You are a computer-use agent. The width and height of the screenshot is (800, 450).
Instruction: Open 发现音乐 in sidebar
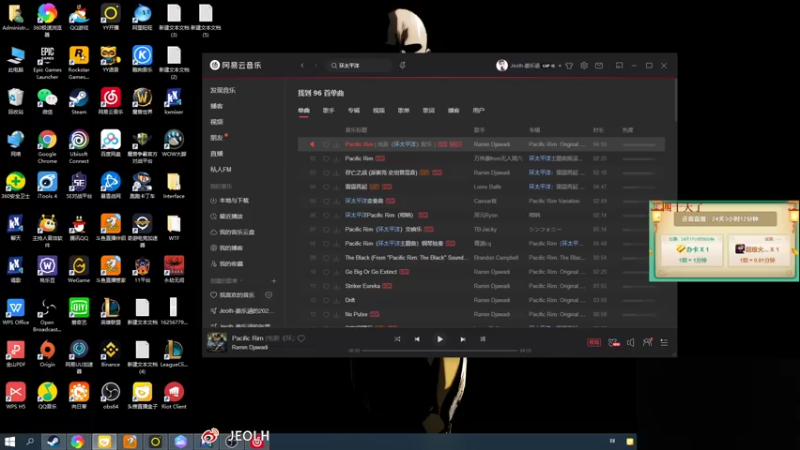(x=223, y=90)
